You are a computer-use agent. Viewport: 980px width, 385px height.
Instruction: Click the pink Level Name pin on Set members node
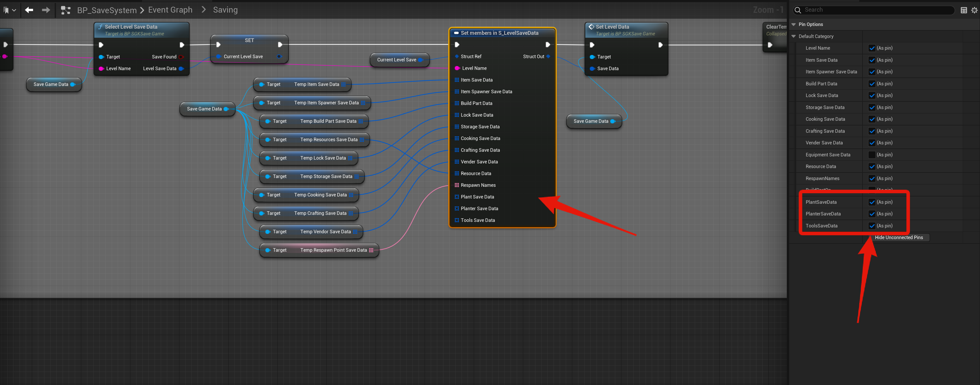pyautogui.click(x=457, y=68)
